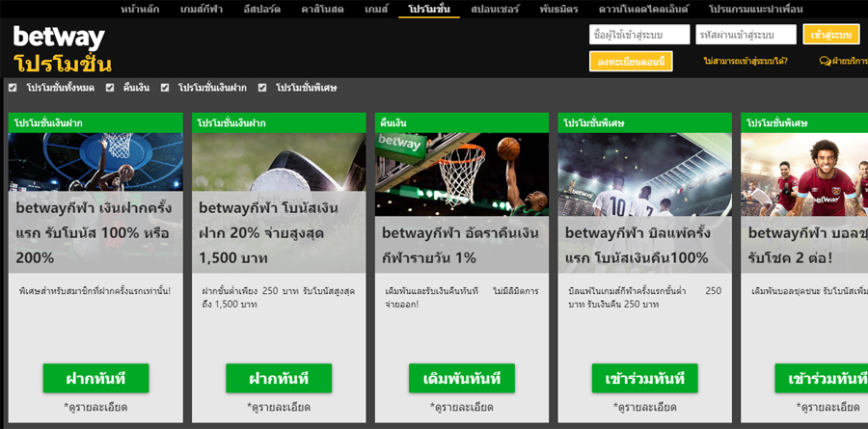Open the โปรแกรมแนะนำเพื่อน menu item

pyautogui.click(x=755, y=9)
